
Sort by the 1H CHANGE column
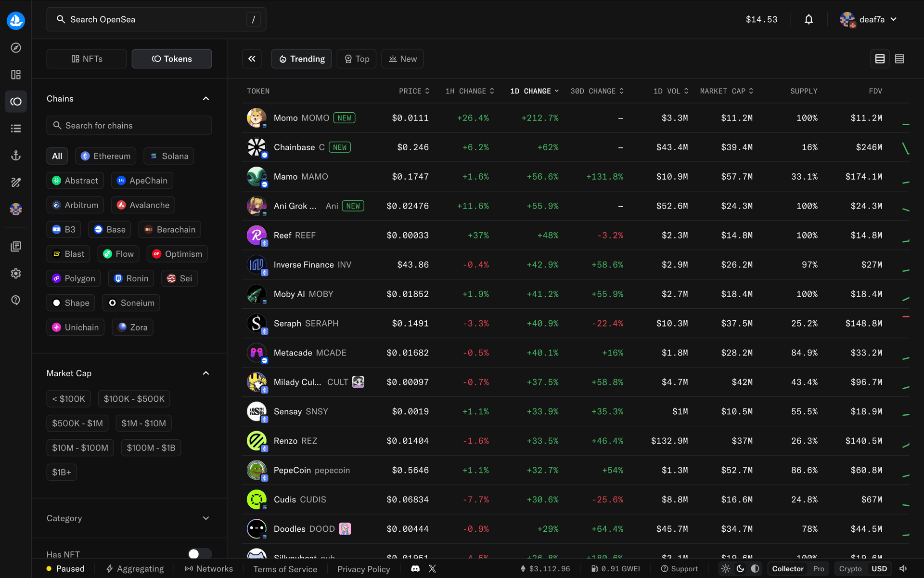click(470, 91)
